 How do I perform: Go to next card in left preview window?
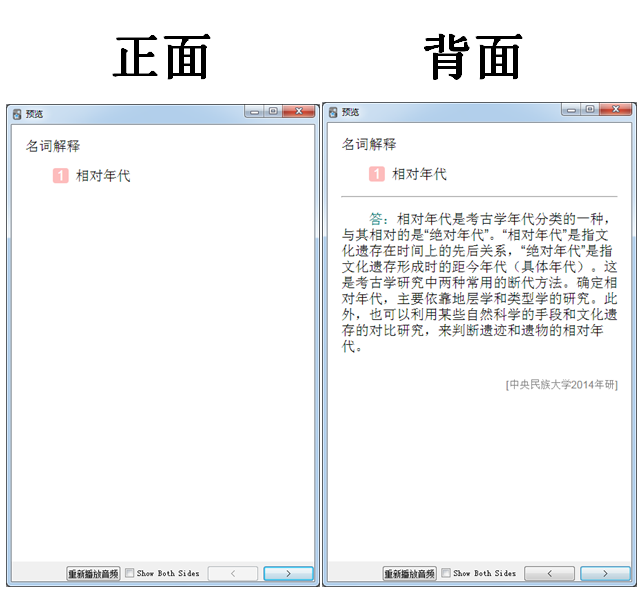pyautogui.click(x=288, y=573)
